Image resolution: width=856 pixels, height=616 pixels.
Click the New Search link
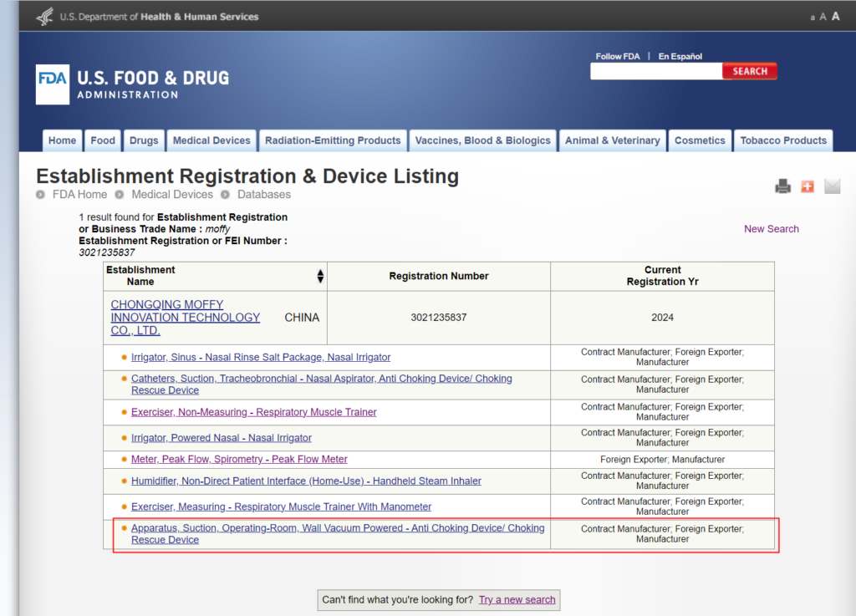pos(772,229)
